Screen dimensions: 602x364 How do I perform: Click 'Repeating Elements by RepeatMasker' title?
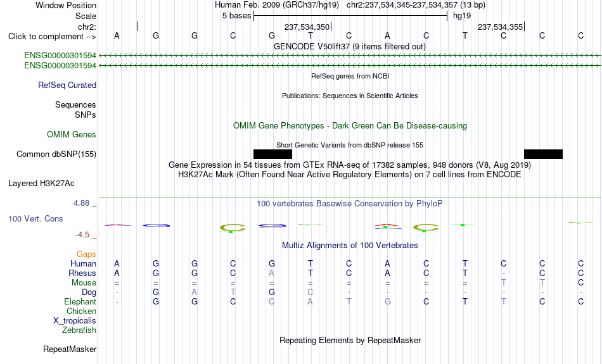coord(350,341)
